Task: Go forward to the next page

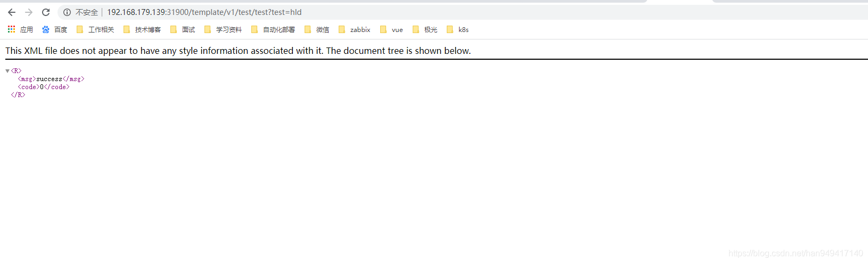Action: pos(29,12)
